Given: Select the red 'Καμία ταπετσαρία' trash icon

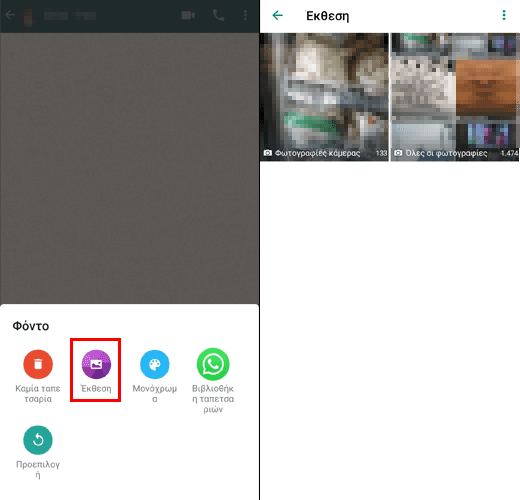Looking at the screenshot, I should click(x=38, y=364).
